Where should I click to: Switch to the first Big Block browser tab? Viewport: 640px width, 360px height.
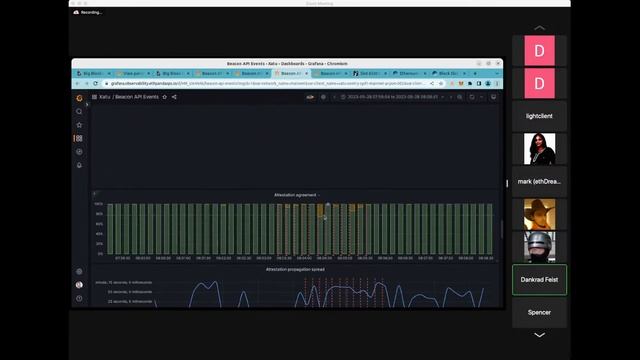click(93, 73)
